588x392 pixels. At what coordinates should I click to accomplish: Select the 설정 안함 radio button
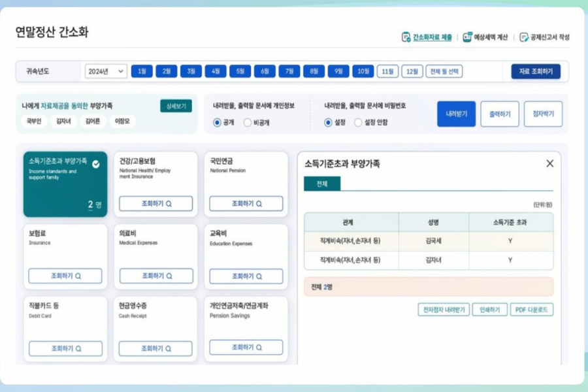click(x=358, y=122)
